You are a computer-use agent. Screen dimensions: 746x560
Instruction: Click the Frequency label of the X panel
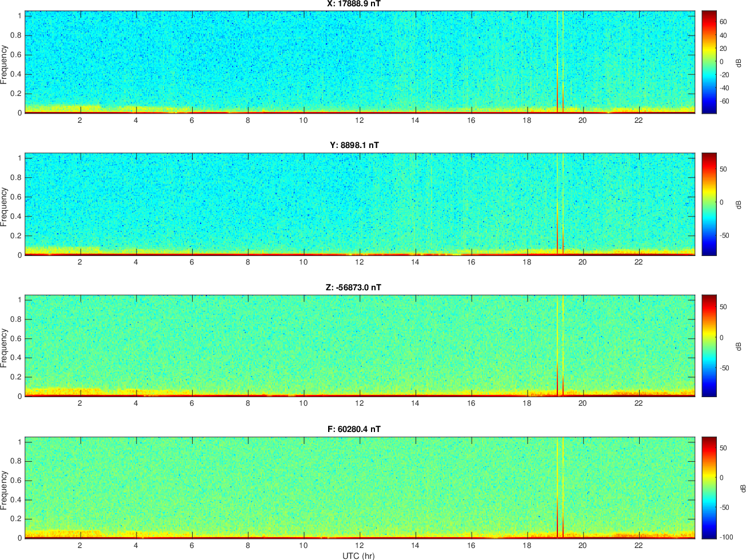[x=5, y=65]
